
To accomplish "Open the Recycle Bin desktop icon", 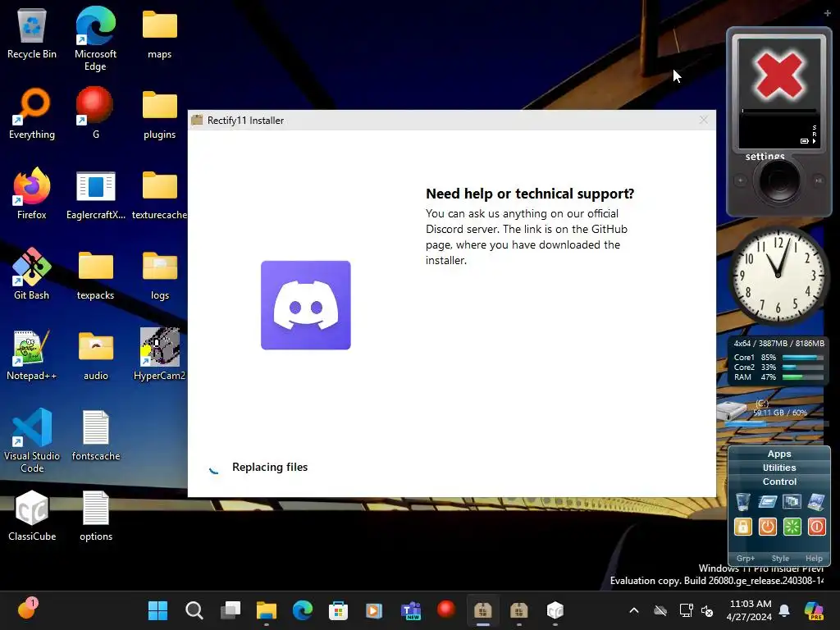I will pyautogui.click(x=32, y=34).
